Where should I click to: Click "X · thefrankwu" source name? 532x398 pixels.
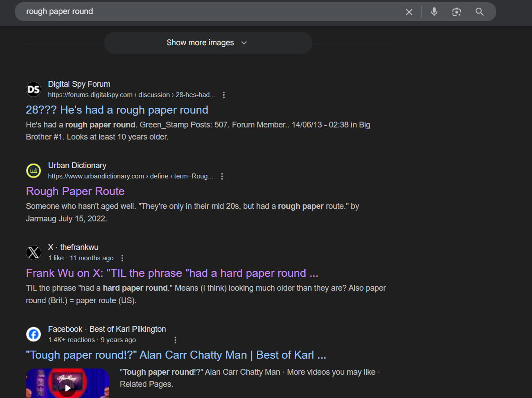[73, 247]
